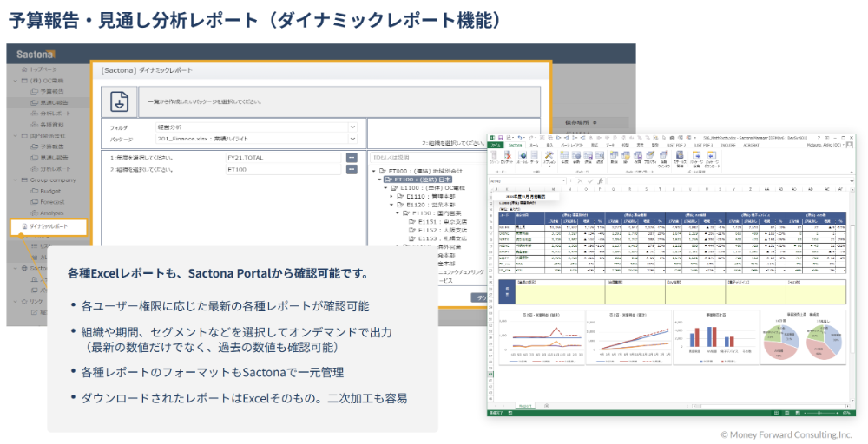Open Analysis under Group company
The height and width of the screenshot is (444, 868).
pyautogui.click(x=48, y=212)
